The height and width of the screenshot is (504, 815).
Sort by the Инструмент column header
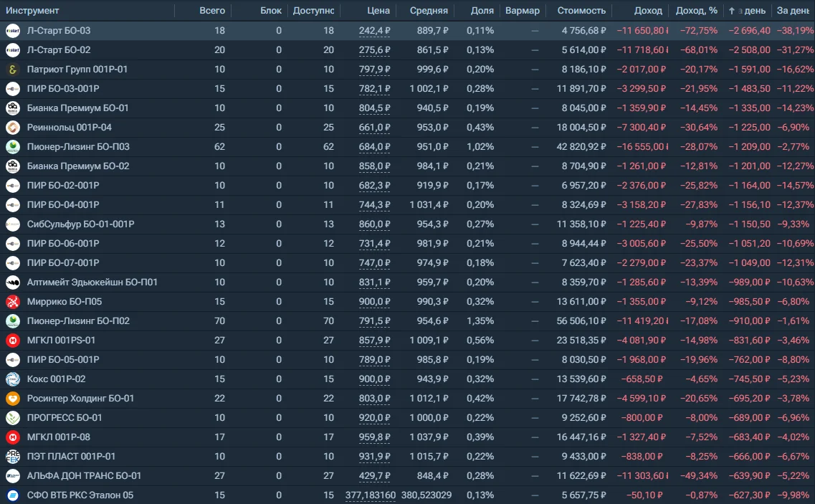click(x=32, y=11)
